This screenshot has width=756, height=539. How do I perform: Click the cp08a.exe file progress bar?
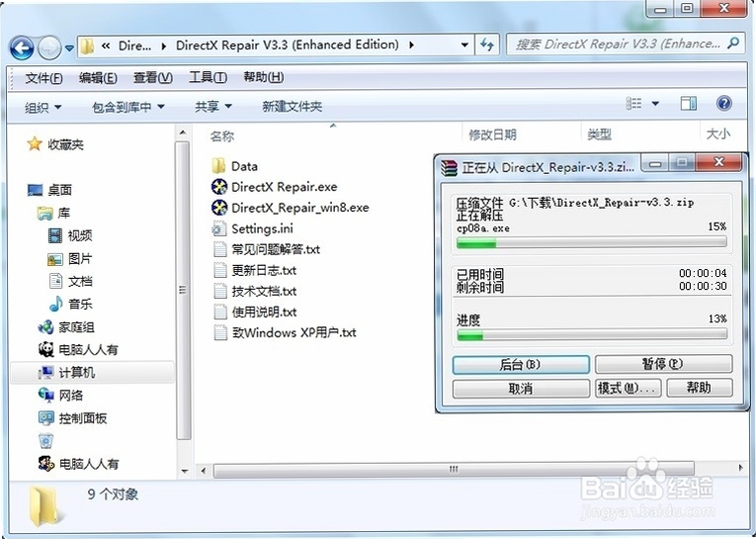pos(592,242)
